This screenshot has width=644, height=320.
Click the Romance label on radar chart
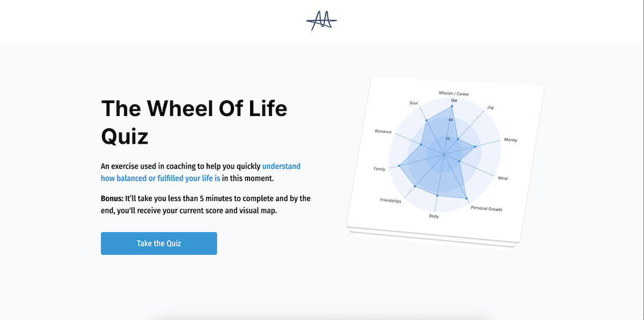[383, 132]
